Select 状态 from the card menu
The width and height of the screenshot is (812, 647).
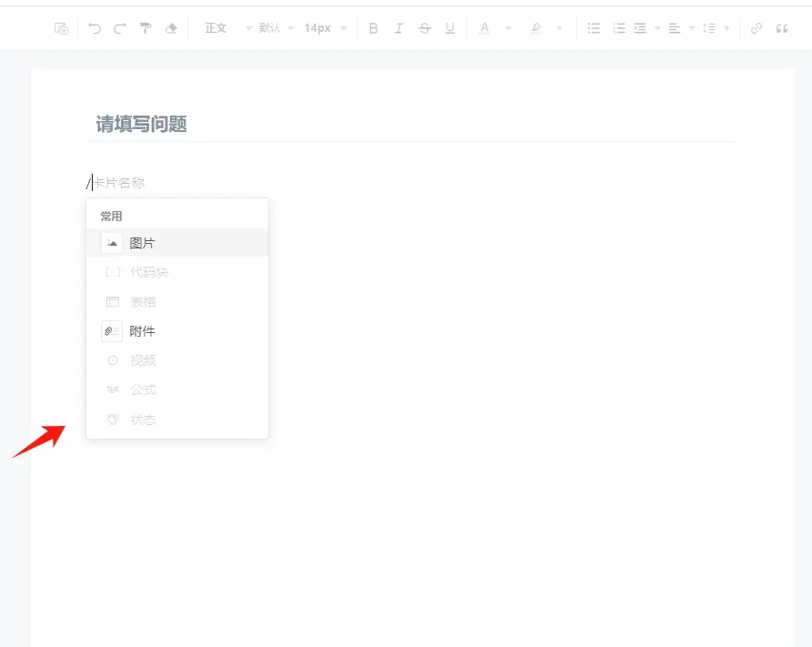[x=177, y=420]
